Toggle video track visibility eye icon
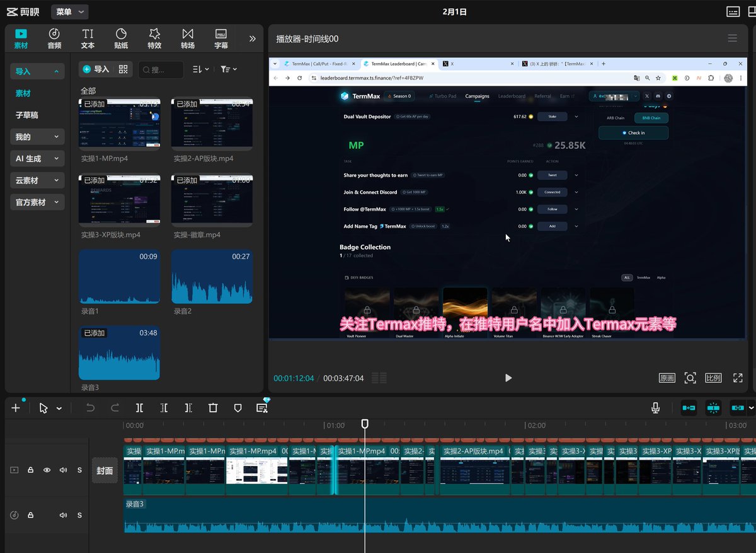The width and height of the screenshot is (756, 553). pyautogui.click(x=47, y=470)
